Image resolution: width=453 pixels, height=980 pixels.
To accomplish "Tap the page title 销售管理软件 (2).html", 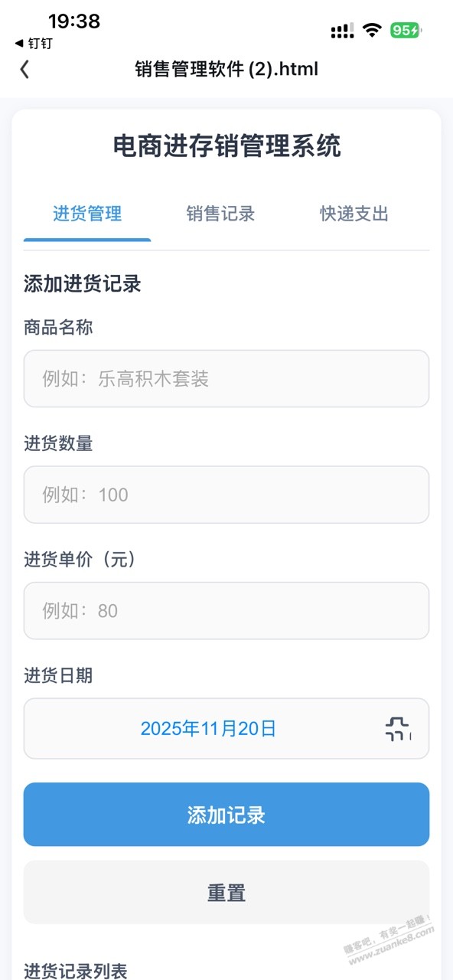I will point(226,69).
